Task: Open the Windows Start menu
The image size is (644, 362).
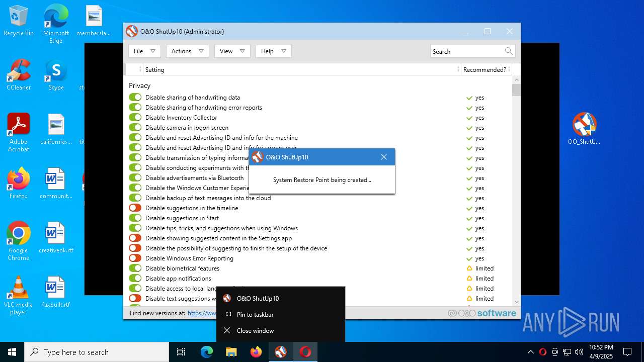Action: pyautogui.click(x=12, y=352)
